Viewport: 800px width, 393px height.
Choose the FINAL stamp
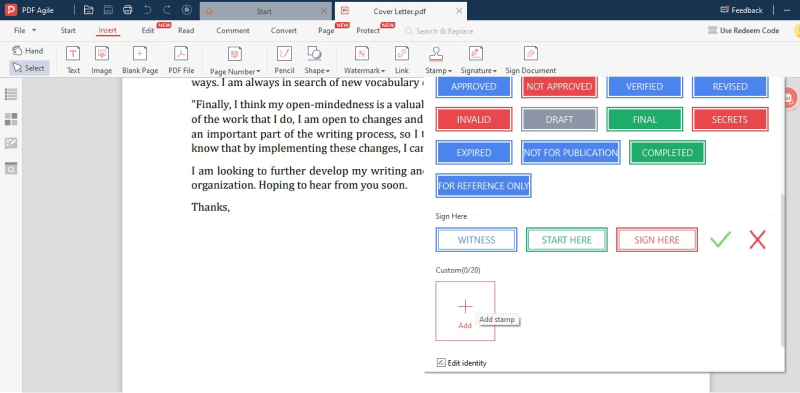tap(644, 119)
